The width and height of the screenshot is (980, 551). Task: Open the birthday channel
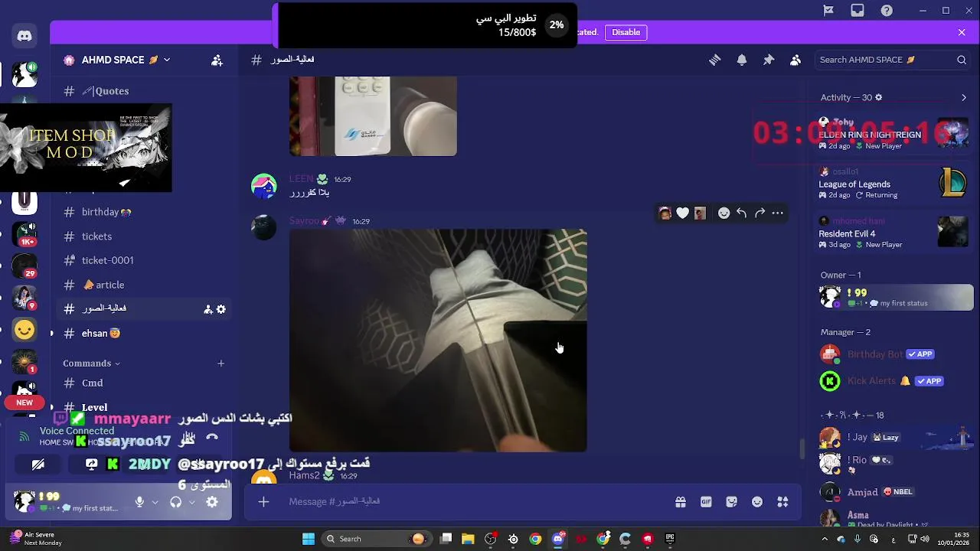[x=143, y=212]
